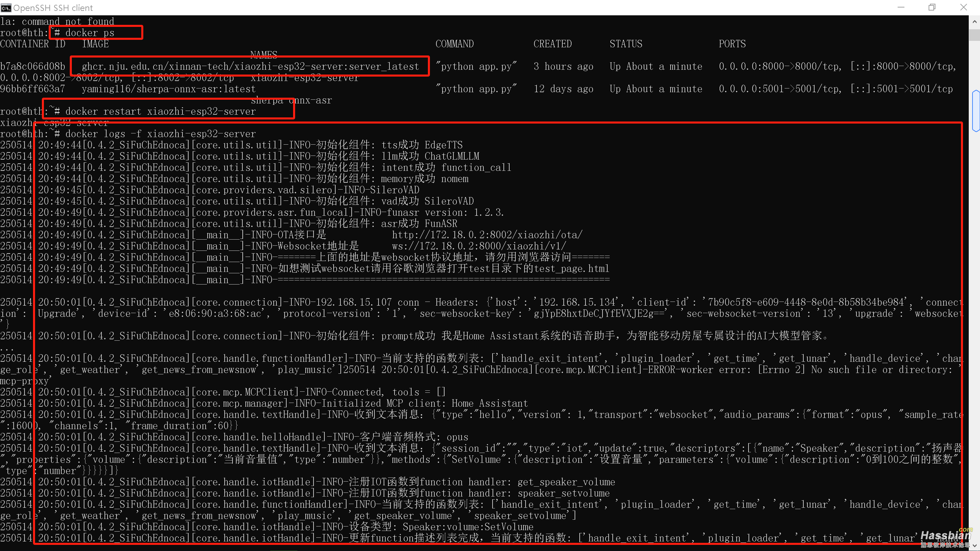
Task: Click the 'Initialized MCP client: Home Assistant' line
Action: pyautogui.click(x=264, y=403)
